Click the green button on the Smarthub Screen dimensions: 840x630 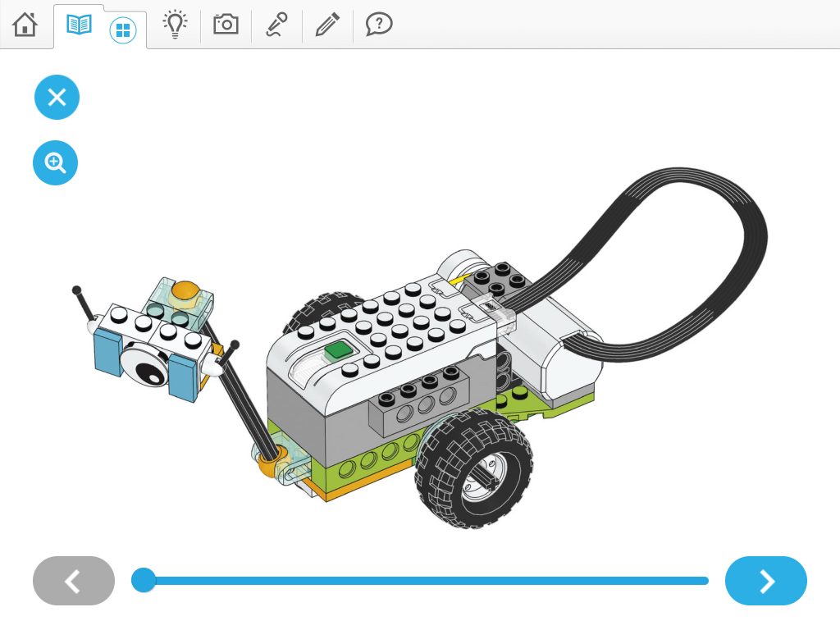[337, 351]
